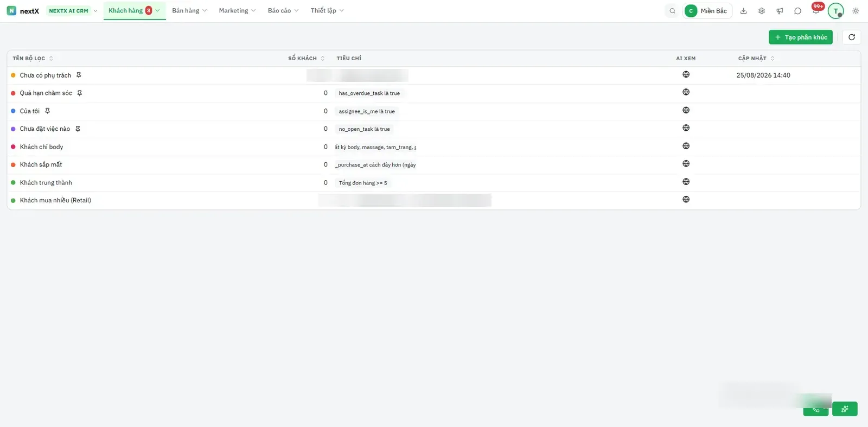
Task: Click globe icon for Chưa có phụ trách
Action: pos(686,74)
